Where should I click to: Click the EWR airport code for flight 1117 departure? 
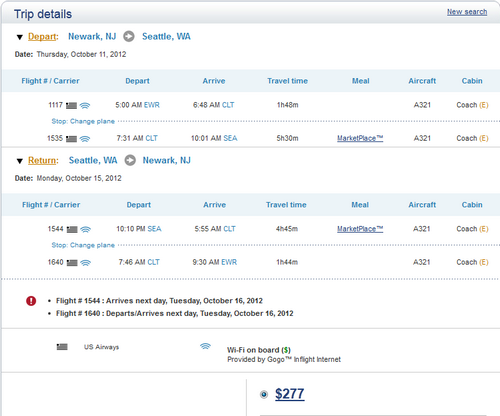coord(152,105)
